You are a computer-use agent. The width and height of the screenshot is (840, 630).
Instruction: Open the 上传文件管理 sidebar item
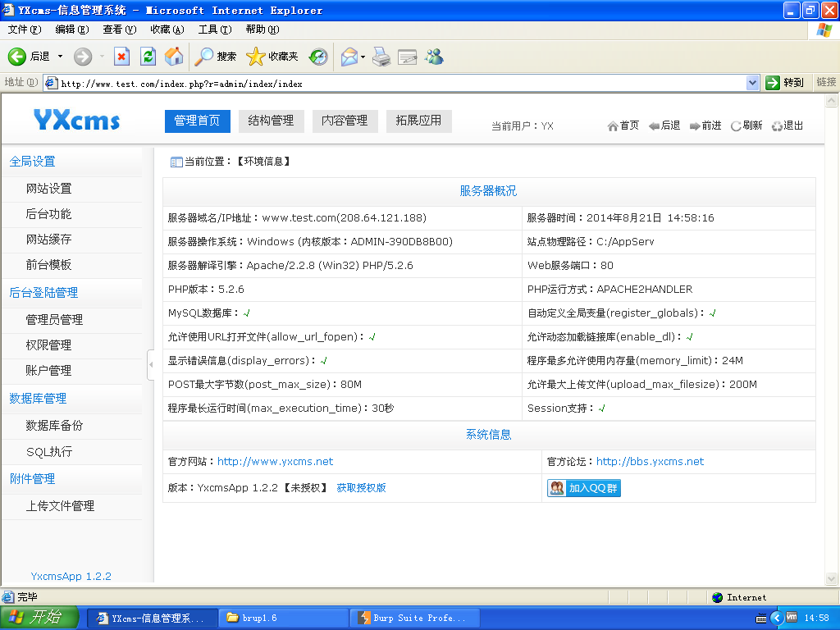pyautogui.click(x=60, y=506)
